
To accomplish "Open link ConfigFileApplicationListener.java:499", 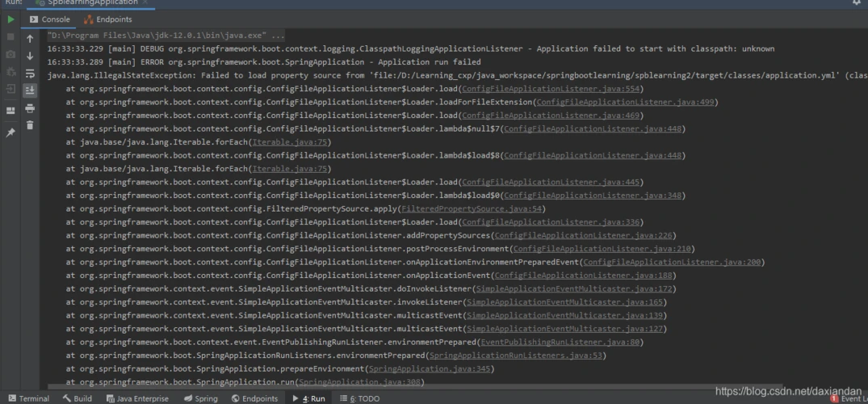I will 625,103.
